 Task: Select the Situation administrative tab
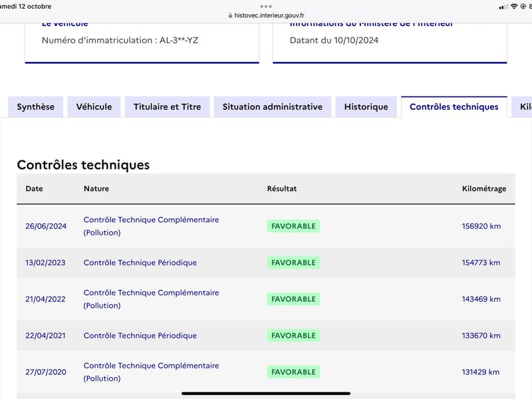click(x=273, y=107)
